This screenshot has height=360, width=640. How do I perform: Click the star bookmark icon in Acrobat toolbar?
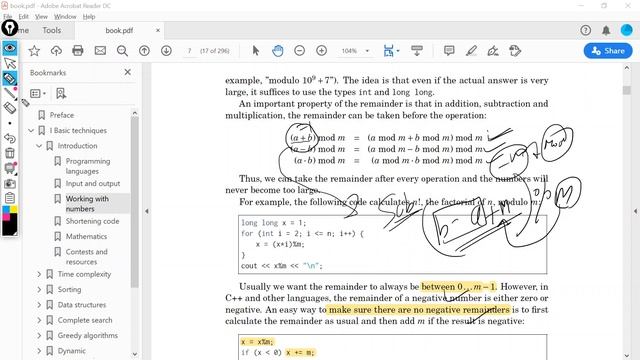[34, 51]
